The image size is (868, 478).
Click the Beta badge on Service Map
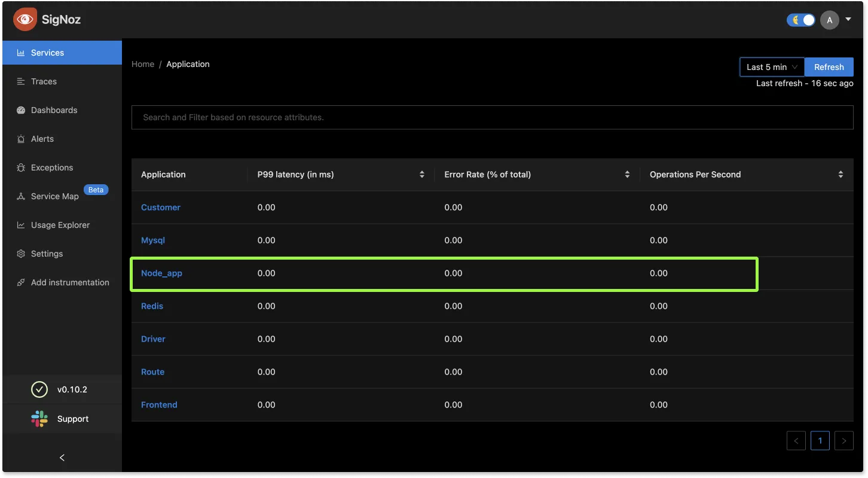pyautogui.click(x=96, y=190)
